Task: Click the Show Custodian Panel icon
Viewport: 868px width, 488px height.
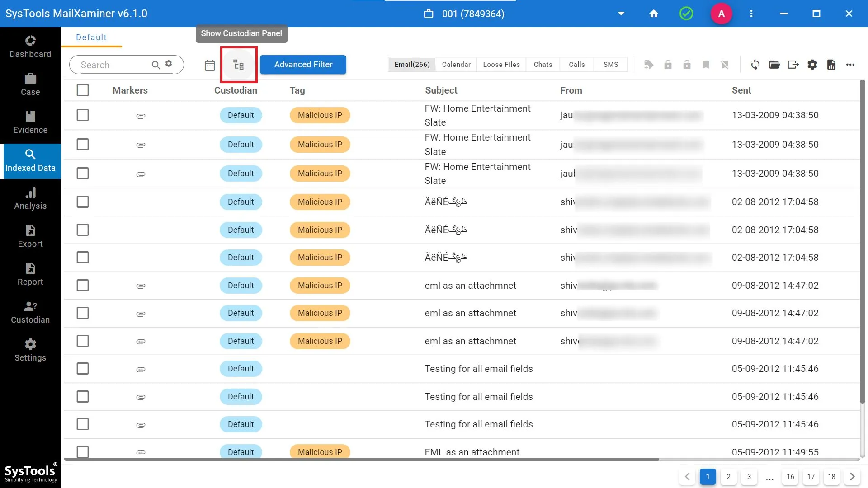Action: [x=239, y=65]
